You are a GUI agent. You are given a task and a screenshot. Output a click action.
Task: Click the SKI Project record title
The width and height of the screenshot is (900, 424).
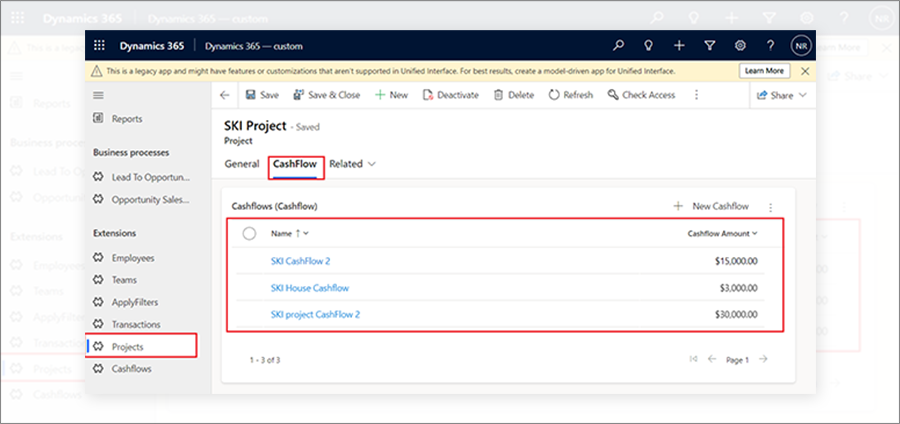pyautogui.click(x=255, y=126)
